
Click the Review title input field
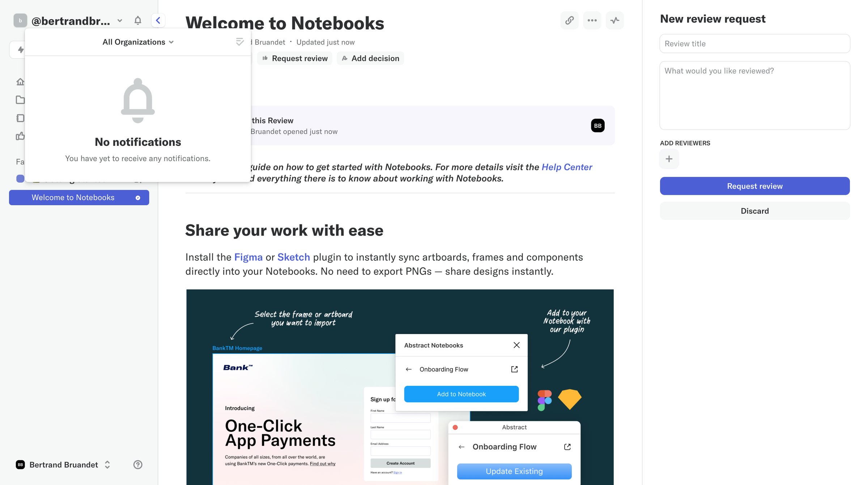click(x=755, y=43)
